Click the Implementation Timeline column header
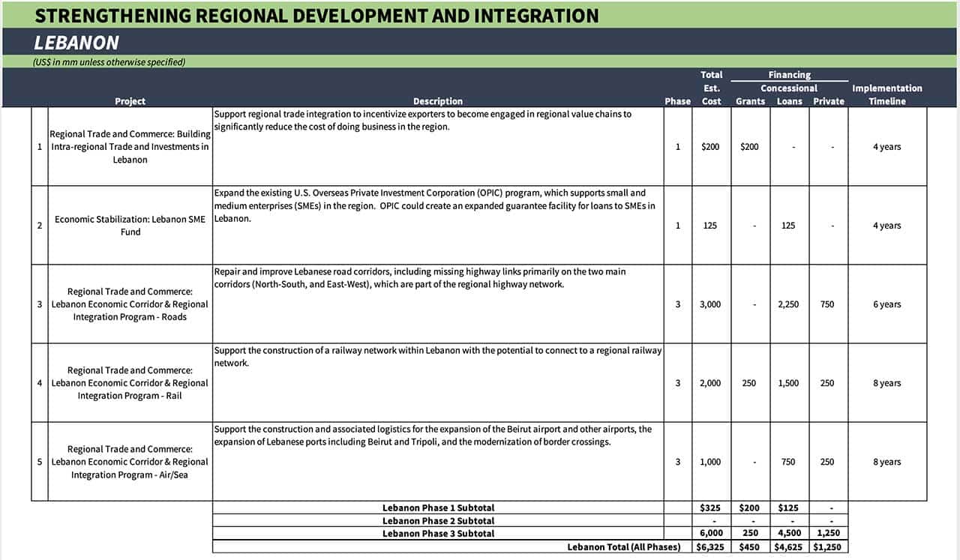 coord(886,94)
